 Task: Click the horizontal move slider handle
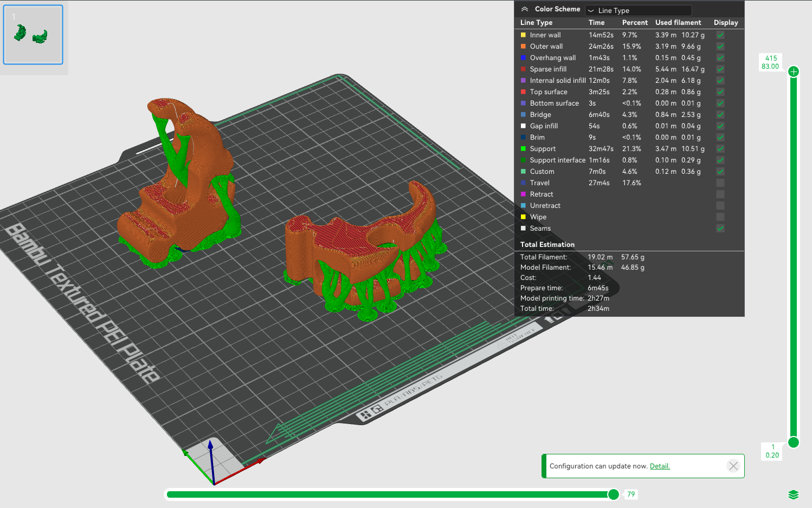pos(613,494)
